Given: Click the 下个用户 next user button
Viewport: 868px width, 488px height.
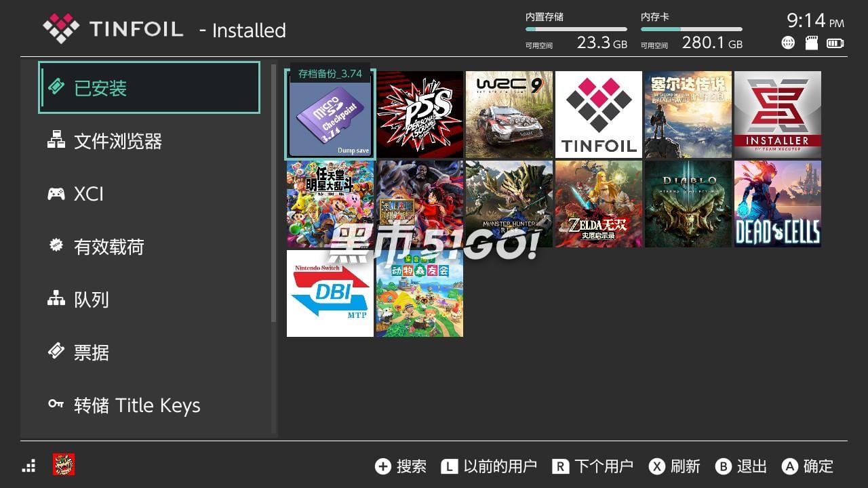Looking at the screenshot, I should (x=593, y=466).
